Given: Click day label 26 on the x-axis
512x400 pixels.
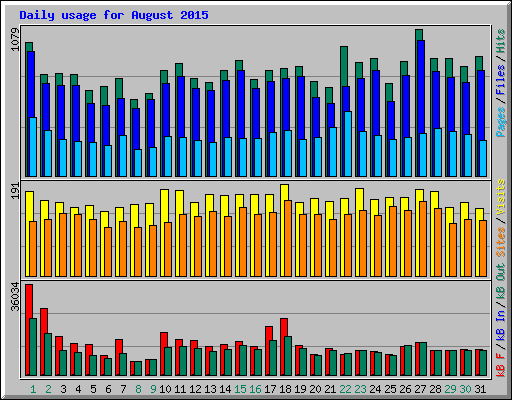Looking at the screenshot, I should pos(405,389).
